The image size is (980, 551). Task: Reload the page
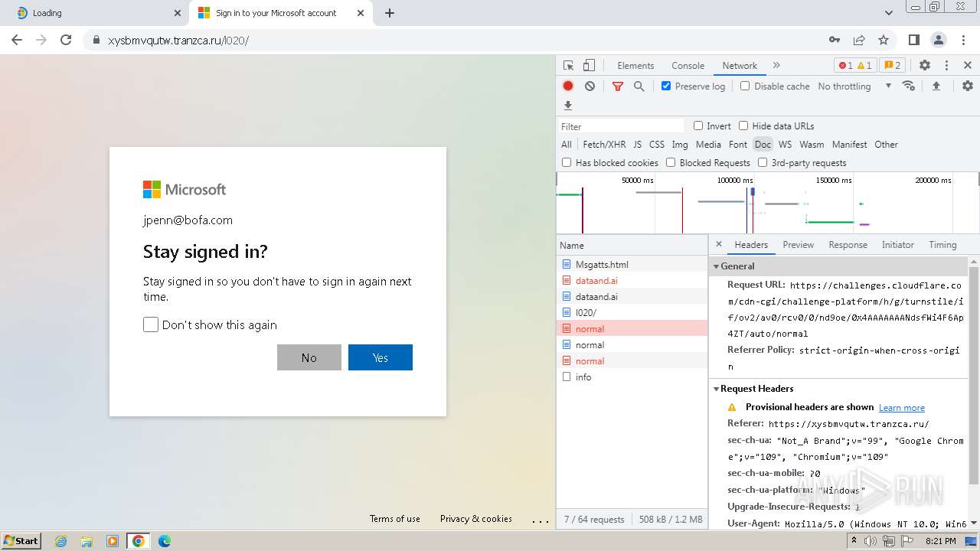point(66,40)
